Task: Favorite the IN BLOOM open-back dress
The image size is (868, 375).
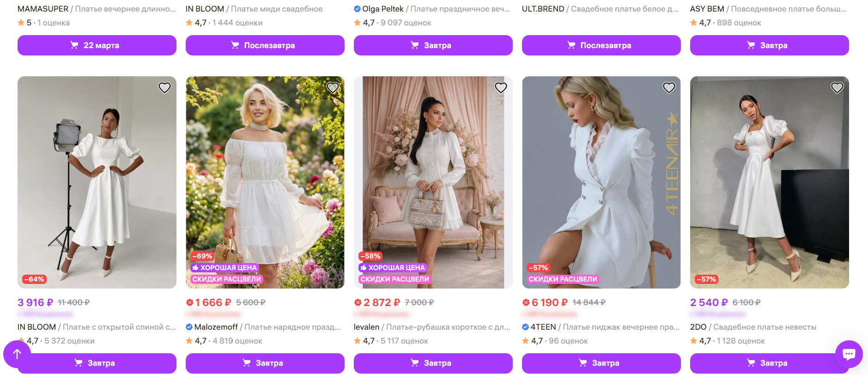Action: point(164,87)
